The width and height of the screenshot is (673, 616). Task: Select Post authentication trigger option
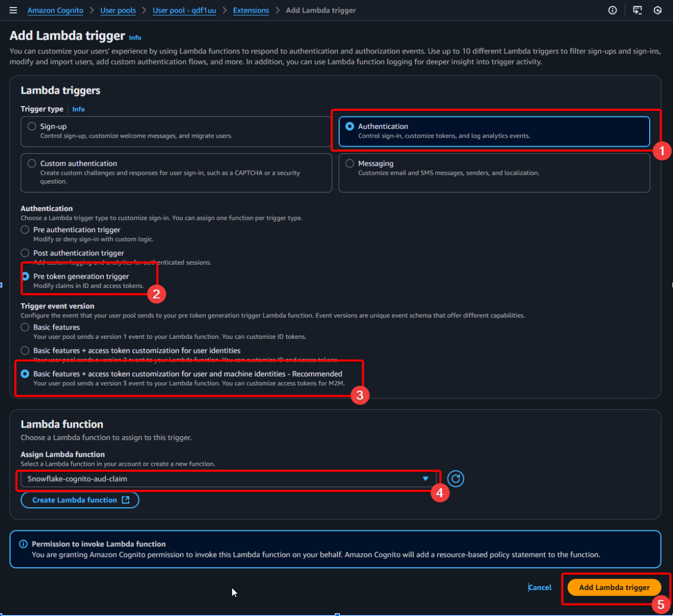click(25, 253)
